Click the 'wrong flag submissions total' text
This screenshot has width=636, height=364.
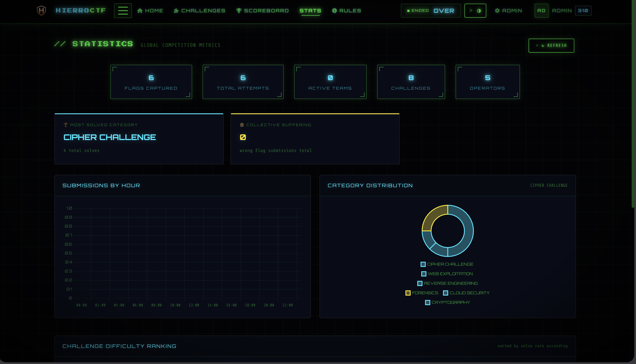click(276, 151)
